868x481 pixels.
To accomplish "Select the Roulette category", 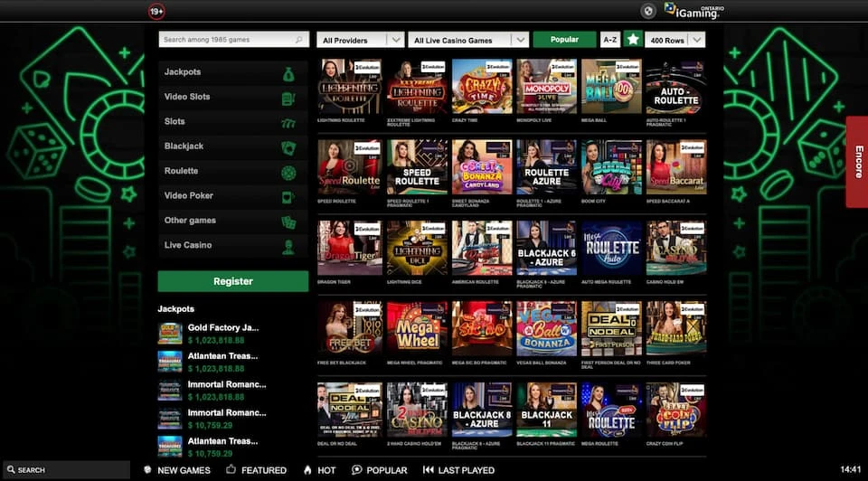I will click(x=233, y=171).
